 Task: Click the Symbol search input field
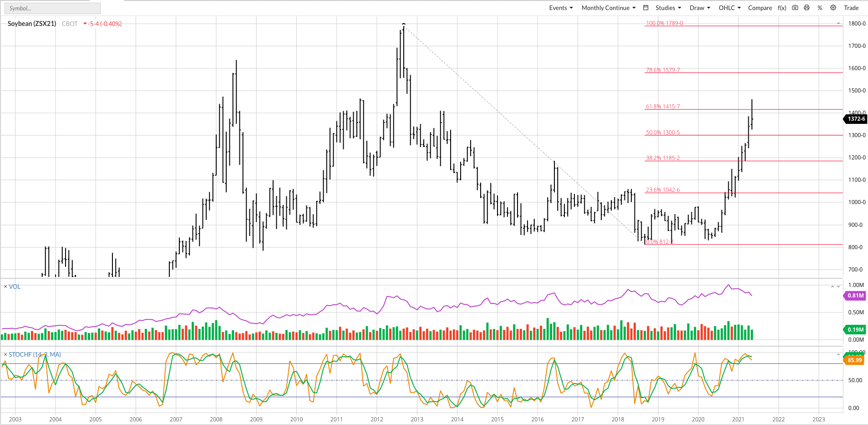point(53,8)
